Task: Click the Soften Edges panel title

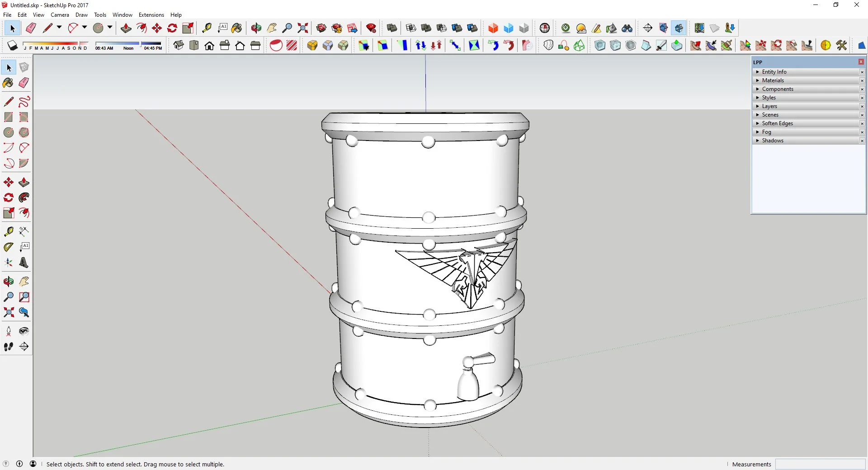Action: 778,123
